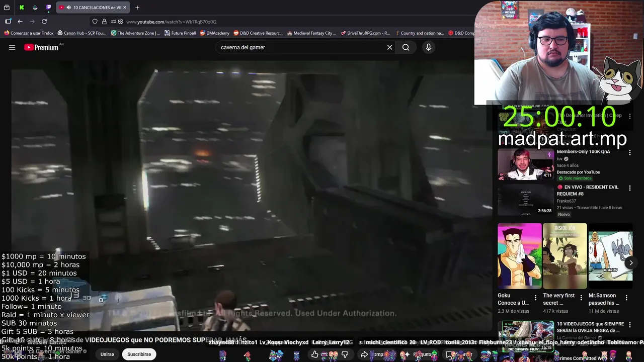
Task: Clear the YouTube search query
Action: pos(389,47)
